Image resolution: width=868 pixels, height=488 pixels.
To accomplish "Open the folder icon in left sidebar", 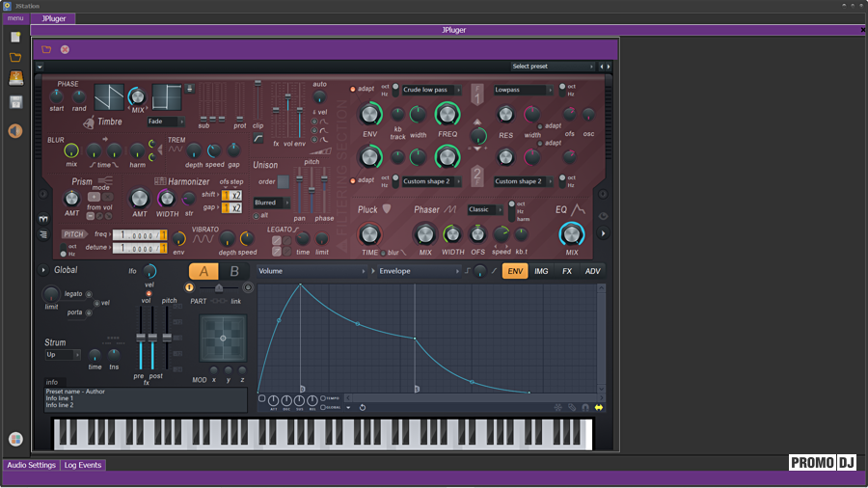I will [15, 58].
